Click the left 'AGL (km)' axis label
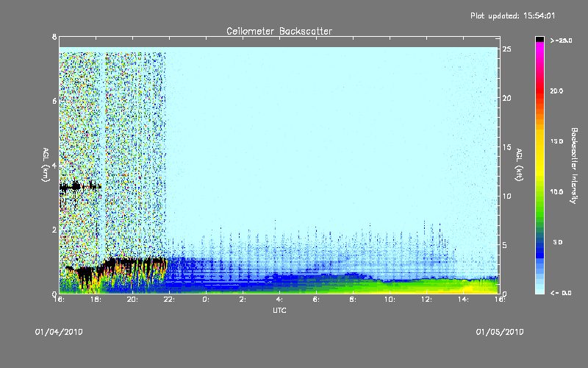The image size is (588, 368). coord(46,165)
